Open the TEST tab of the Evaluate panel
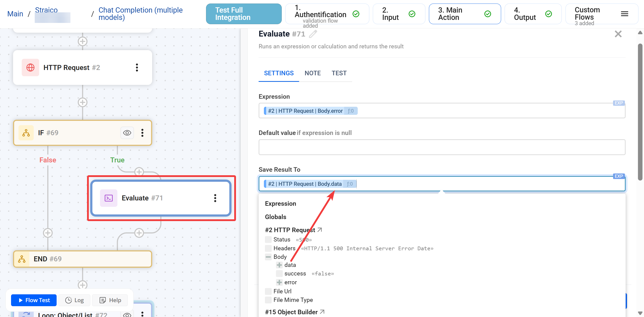 [x=339, y=73]
